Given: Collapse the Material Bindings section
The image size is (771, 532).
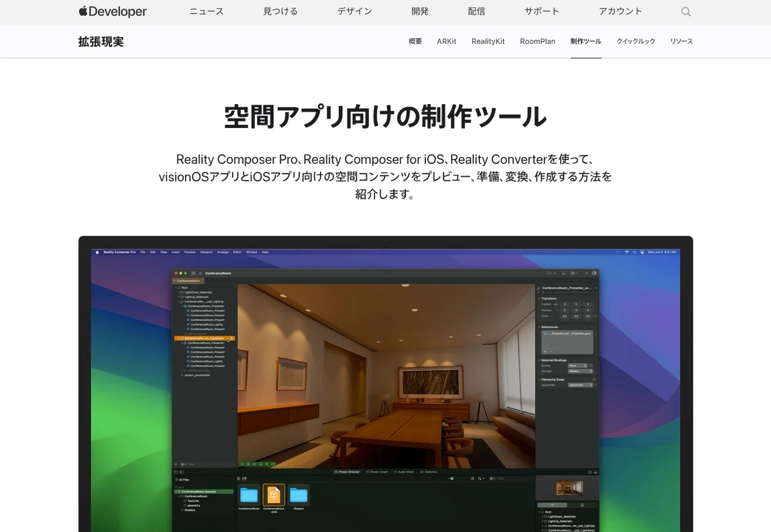Looking at the screenshot, I should coord(539,360).
